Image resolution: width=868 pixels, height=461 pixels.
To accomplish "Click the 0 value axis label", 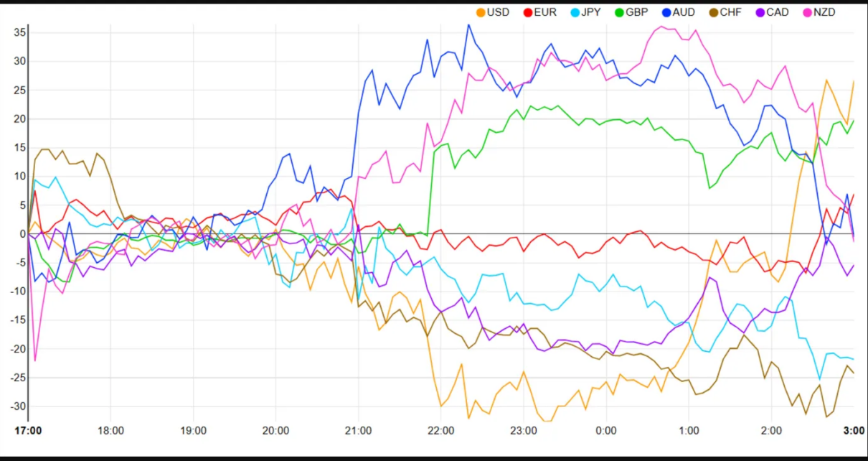I will tap(22, 234).
